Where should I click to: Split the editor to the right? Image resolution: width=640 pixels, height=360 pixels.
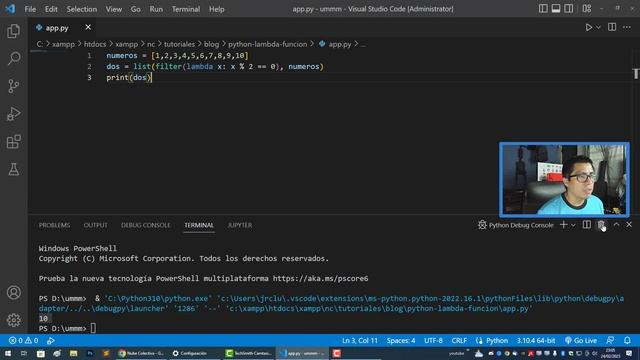coord(612,27)
